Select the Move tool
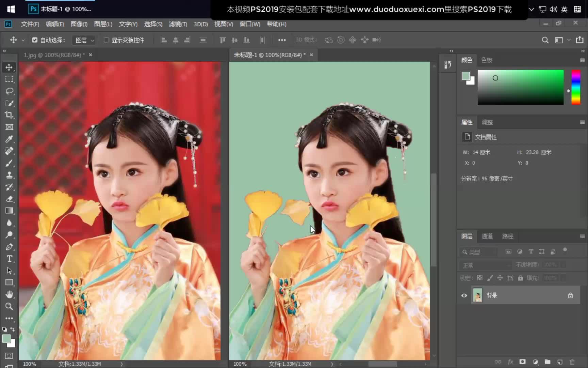The image size is (588, 368). coord(9,67)
